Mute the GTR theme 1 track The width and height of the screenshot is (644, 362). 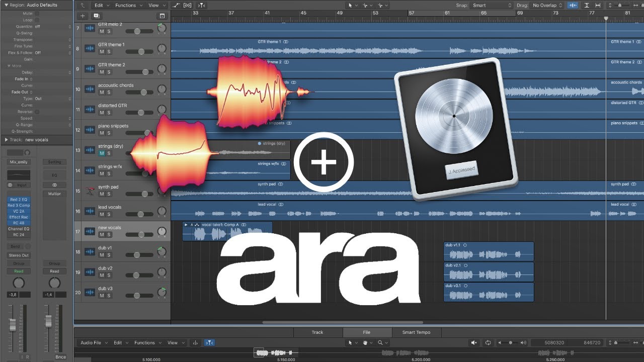[102, 52]
